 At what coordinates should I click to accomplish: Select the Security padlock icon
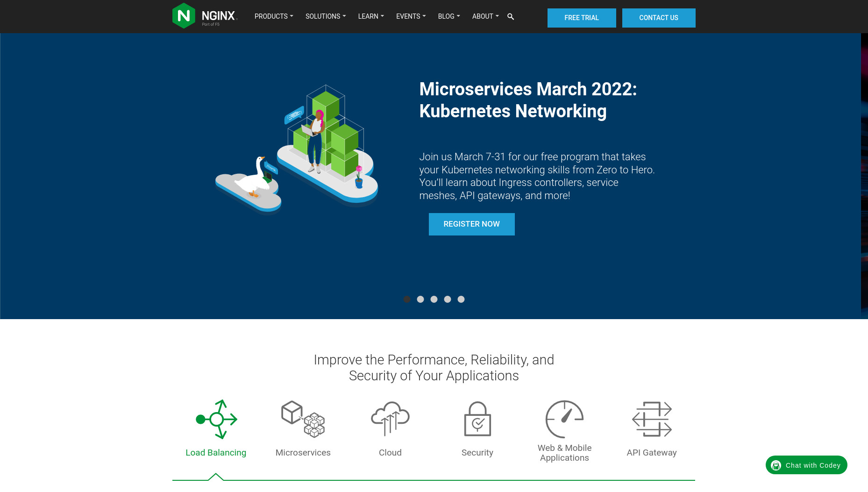(x=477, y=419)
